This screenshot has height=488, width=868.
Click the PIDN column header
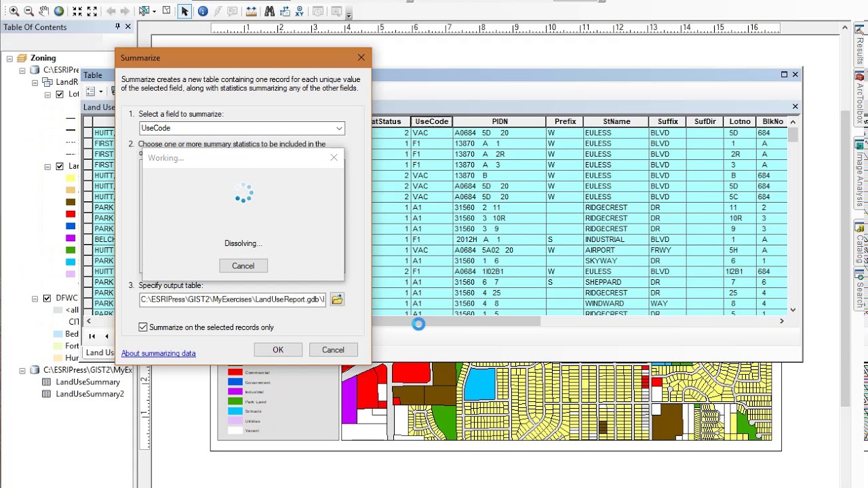[x=500, y=121]
